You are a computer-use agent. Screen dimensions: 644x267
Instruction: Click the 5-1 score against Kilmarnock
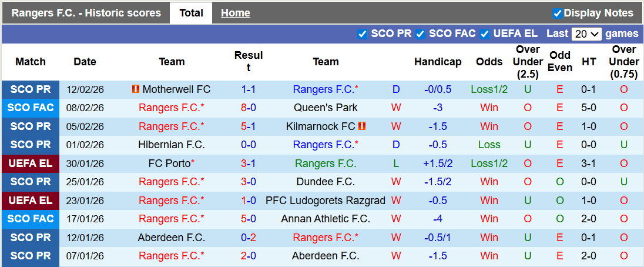(x=248, y=126)
